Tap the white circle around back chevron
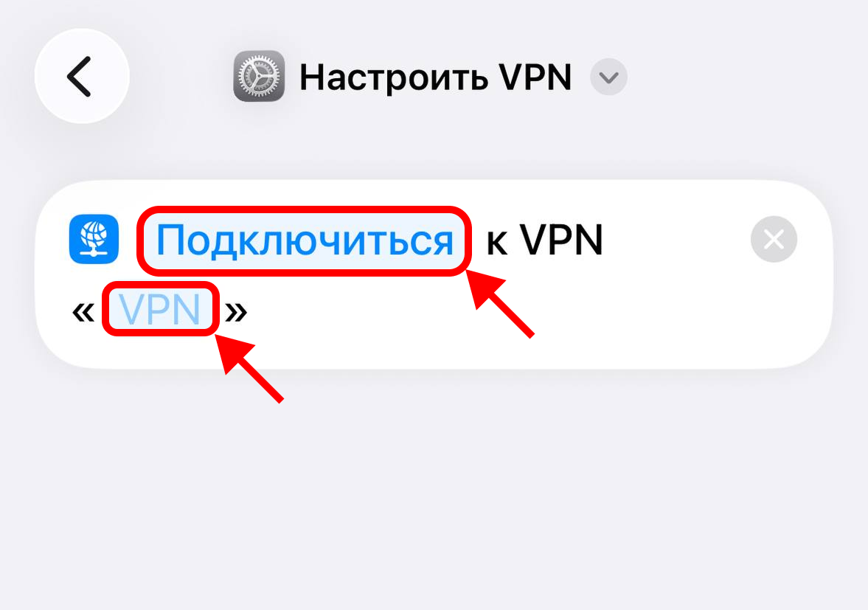The width and height of the screenshot is (868, 610). click(82, 77)
